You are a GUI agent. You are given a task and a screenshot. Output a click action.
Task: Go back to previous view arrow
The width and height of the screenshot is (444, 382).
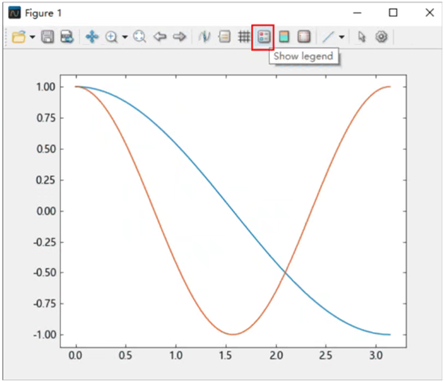pos(160,37)
